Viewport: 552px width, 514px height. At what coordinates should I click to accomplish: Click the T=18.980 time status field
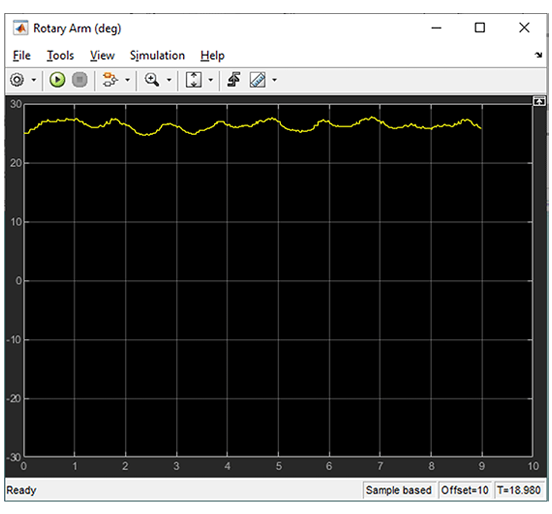(x=519, y=490)
